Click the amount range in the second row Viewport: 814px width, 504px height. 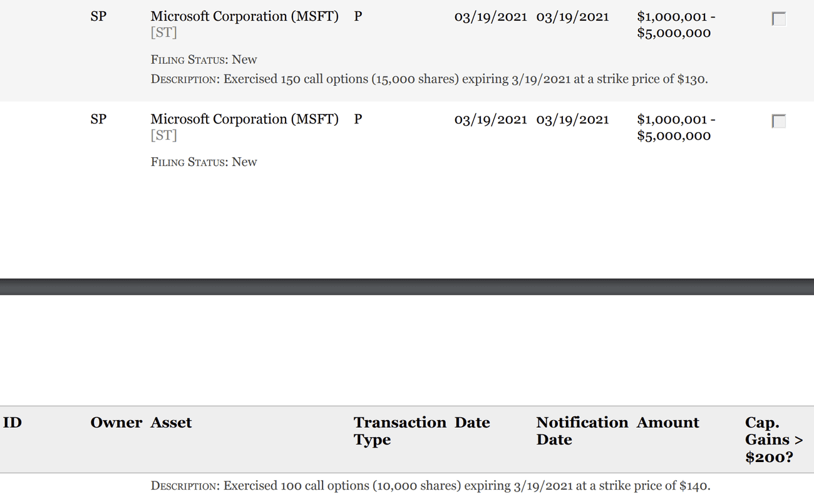tap(675, 127)
